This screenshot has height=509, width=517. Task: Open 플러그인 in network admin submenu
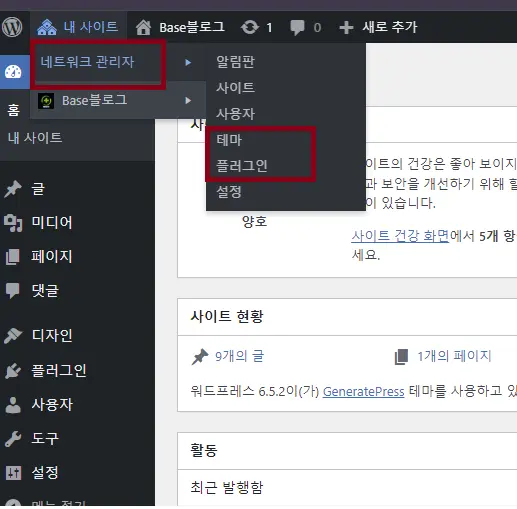(242, 166)
